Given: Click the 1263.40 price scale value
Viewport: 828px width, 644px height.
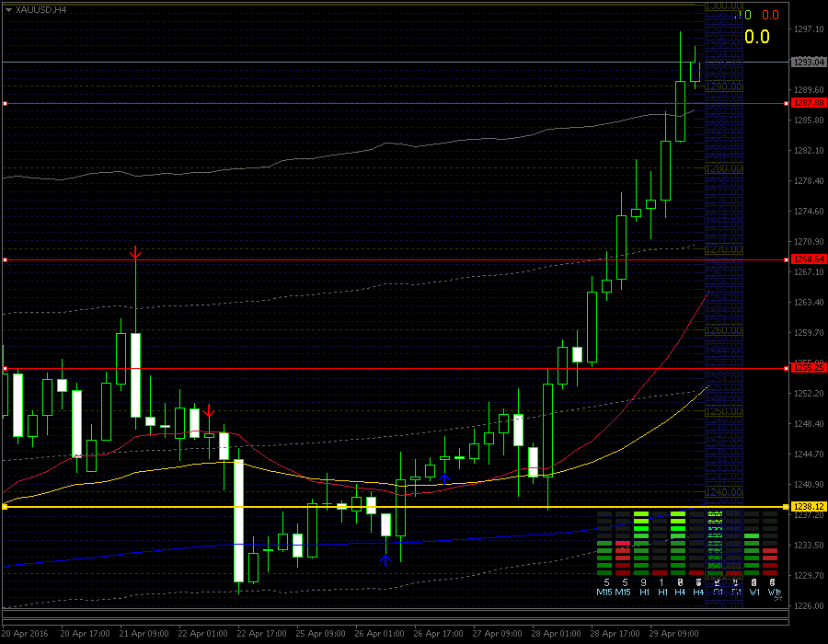Looking at the screenshot, I should point(809,303).
